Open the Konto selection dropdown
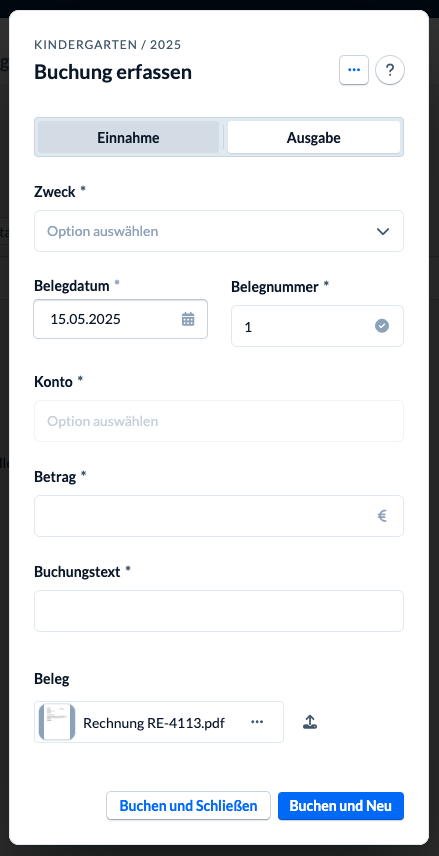The width and height of the screenshot is (439, 856). 219,421
